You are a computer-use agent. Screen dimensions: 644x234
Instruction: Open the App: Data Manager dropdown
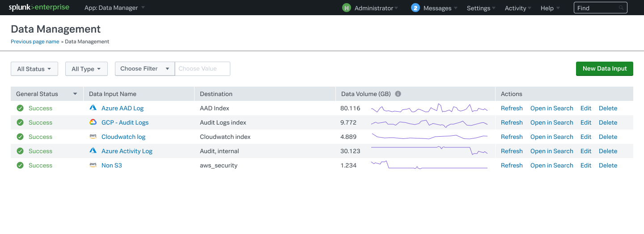pos(114,8)
